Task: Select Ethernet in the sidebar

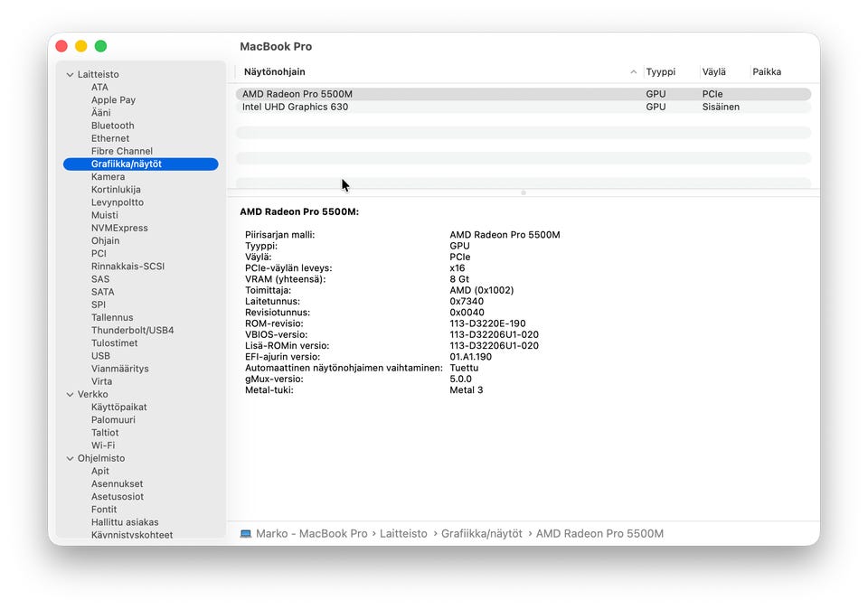Action: point(110,138)
